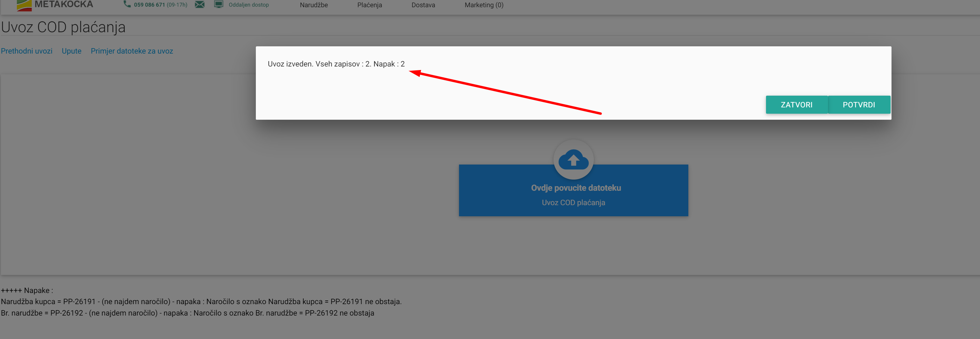Click the PP-26192 error line
Viewport: 980px width, 339px height.
[187, 313]
